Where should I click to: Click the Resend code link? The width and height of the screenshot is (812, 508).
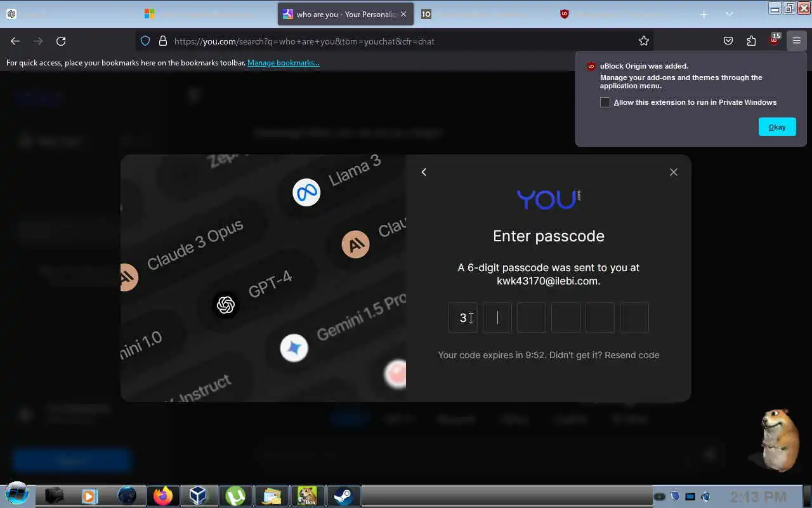click(632, 355)
